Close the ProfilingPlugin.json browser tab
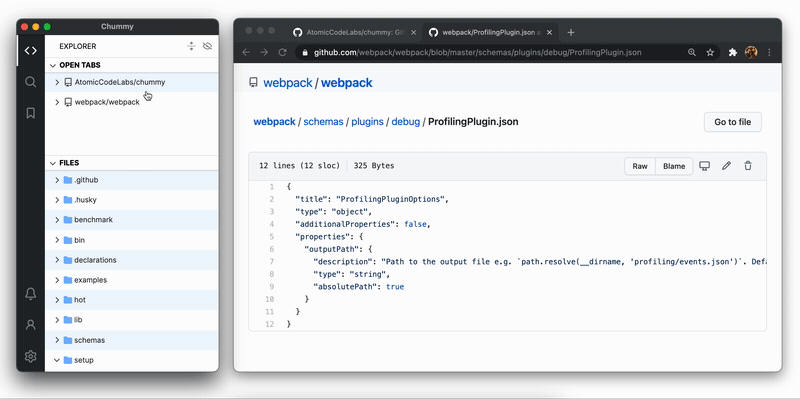 [549, 32]
